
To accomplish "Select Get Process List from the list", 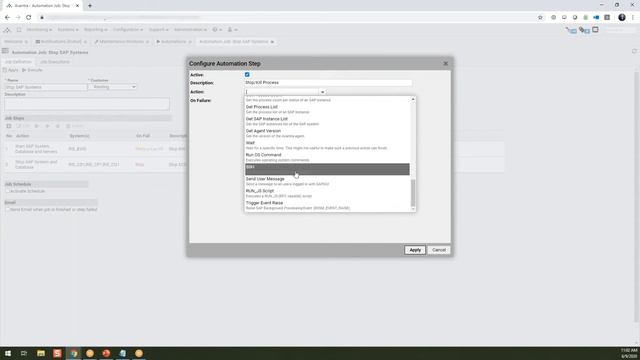I will coord(327,109).
